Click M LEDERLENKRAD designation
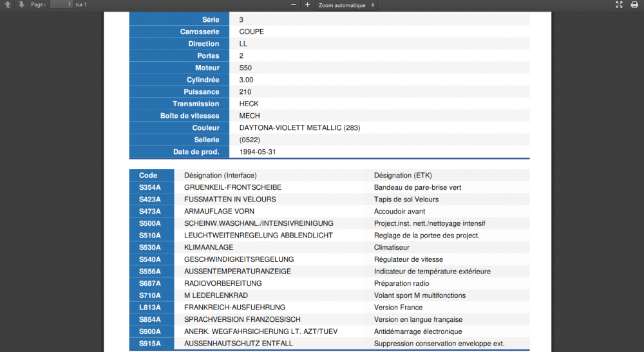Screen dimensions: 644x352 pos(216,295)
